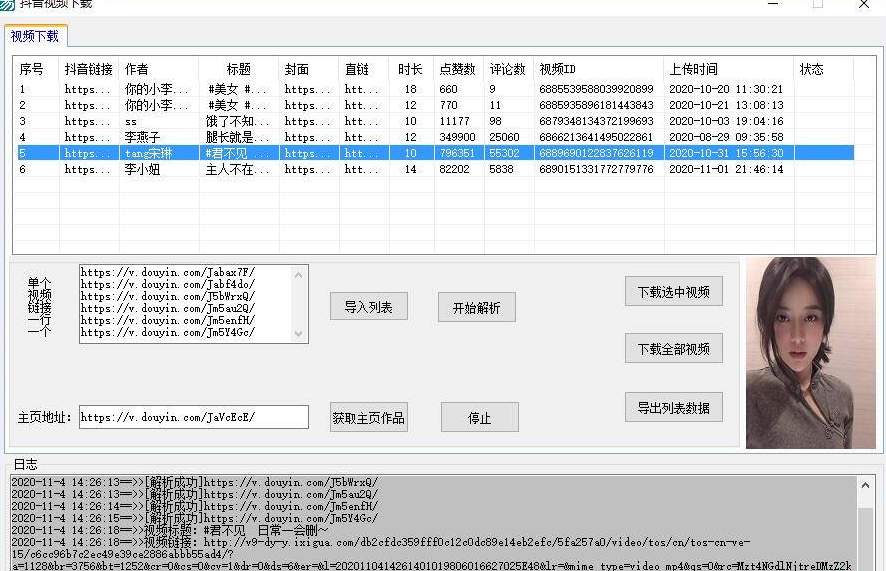
Task: Switch to the 视频下载 tab
Action: (x=35, y=36)
